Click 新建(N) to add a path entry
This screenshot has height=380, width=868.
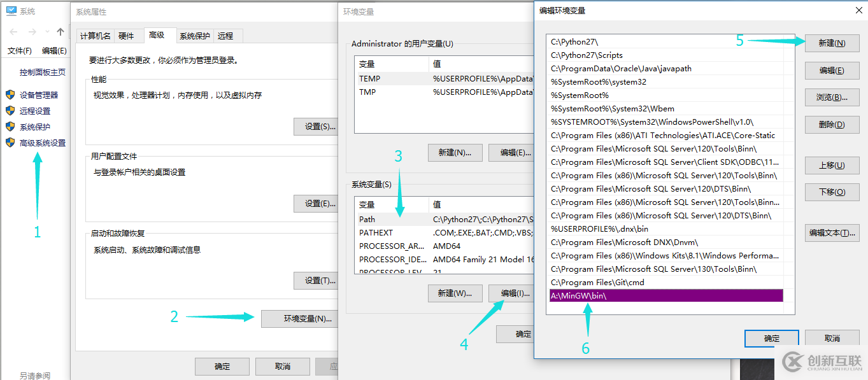832,43
